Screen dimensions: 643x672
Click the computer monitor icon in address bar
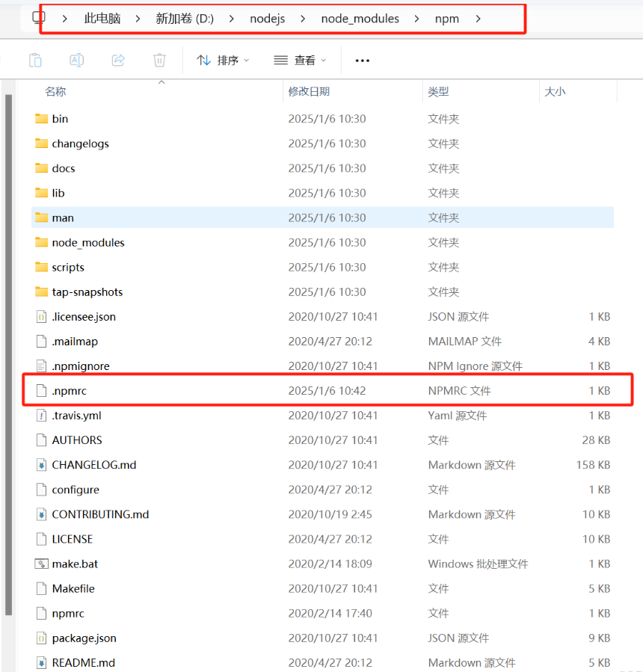point(39,18)
